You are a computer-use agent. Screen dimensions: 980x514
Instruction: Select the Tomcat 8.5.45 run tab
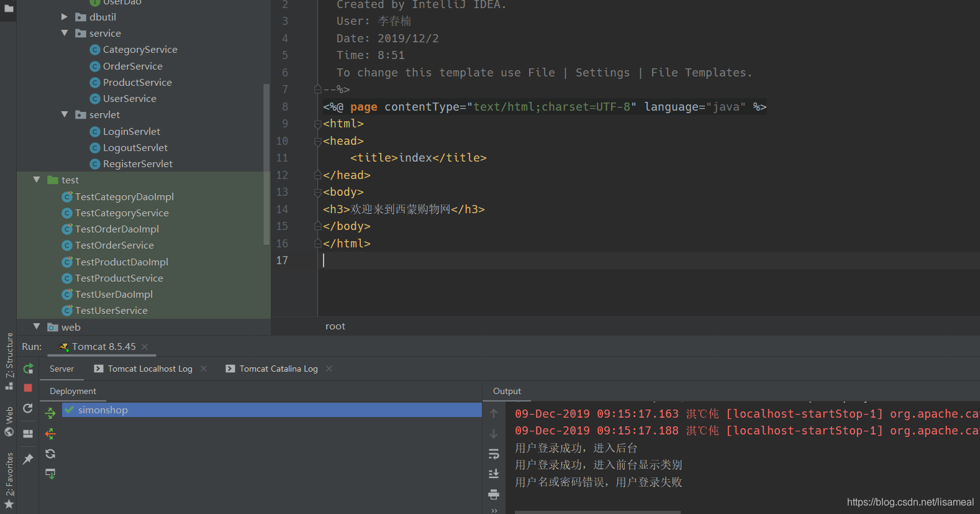pyautogui.click(x=104, y=347)
